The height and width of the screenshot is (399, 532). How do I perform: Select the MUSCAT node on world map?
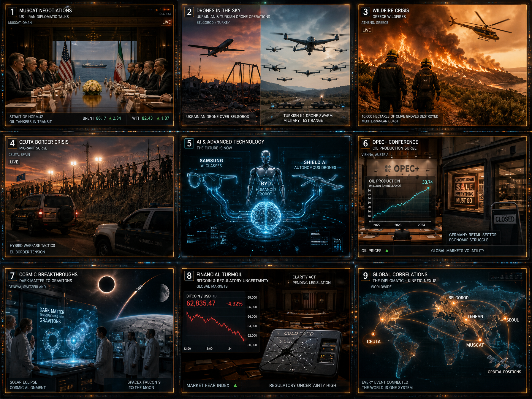pos(480,340)
